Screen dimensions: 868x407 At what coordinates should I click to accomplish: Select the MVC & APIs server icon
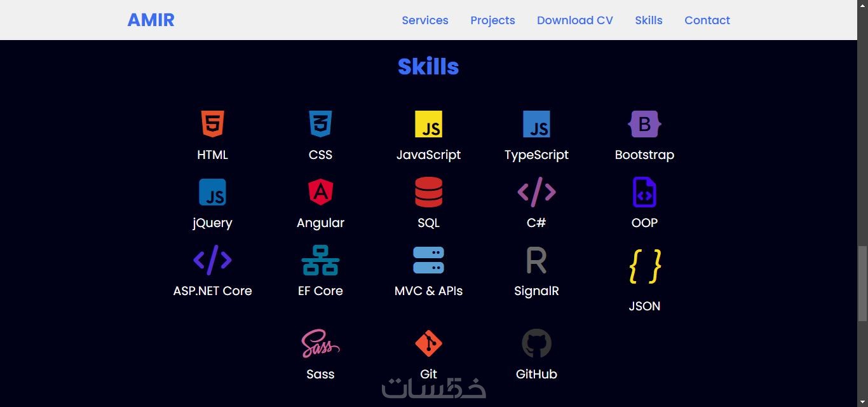(x=428, y=260)
